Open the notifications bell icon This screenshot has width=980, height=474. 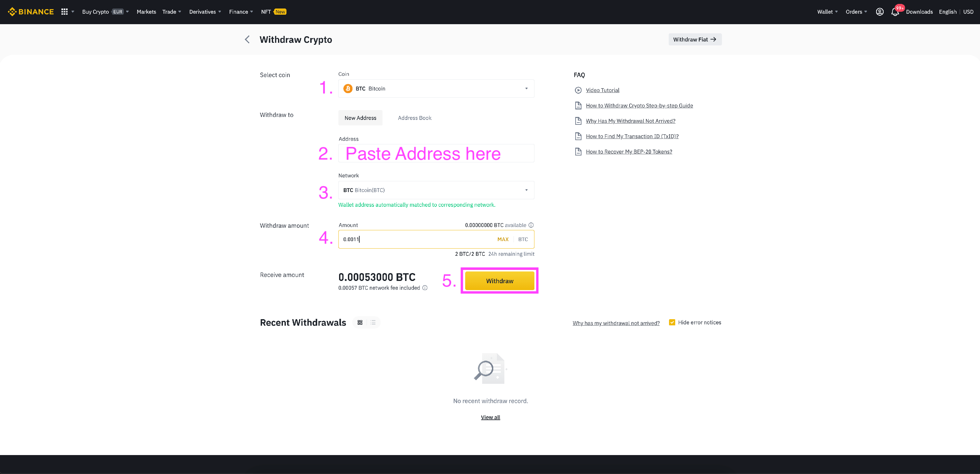(895, 12)
